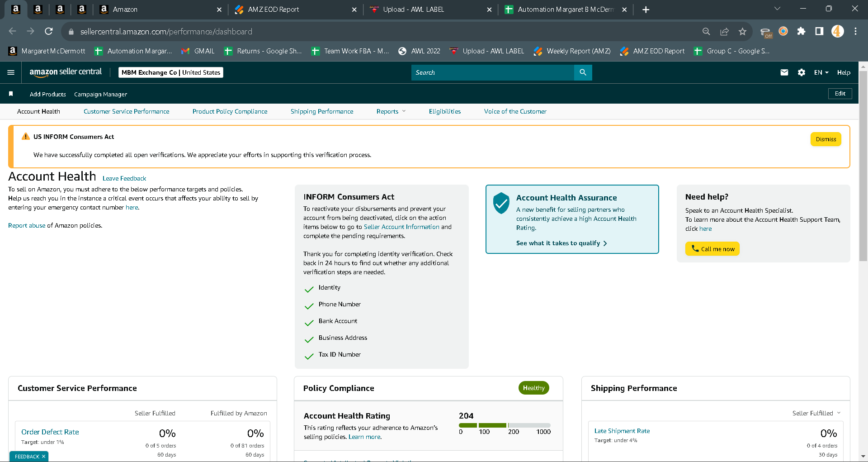Viewport: 868px width, 462px height.
Task: Click the zoom magnifier in address bar
Action: click(706, 31)
